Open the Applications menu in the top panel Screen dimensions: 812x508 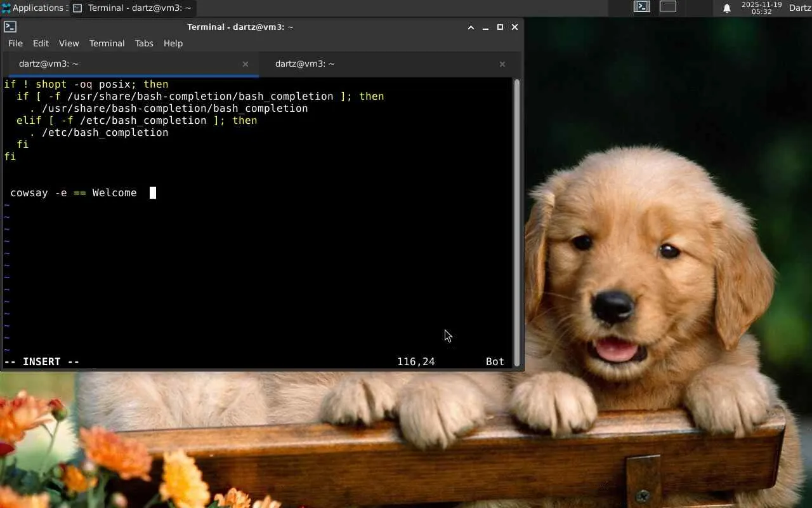(33, 8)
